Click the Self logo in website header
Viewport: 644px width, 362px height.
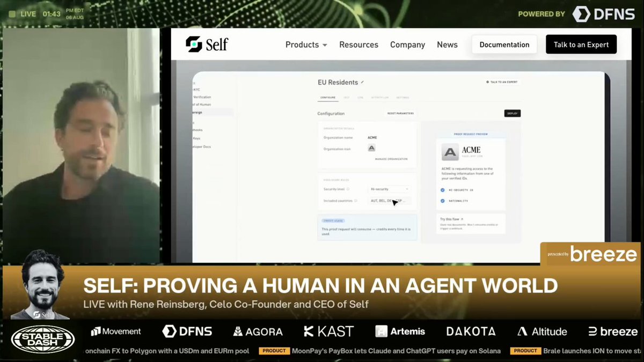pyautogui.click(x=207, y=45)
